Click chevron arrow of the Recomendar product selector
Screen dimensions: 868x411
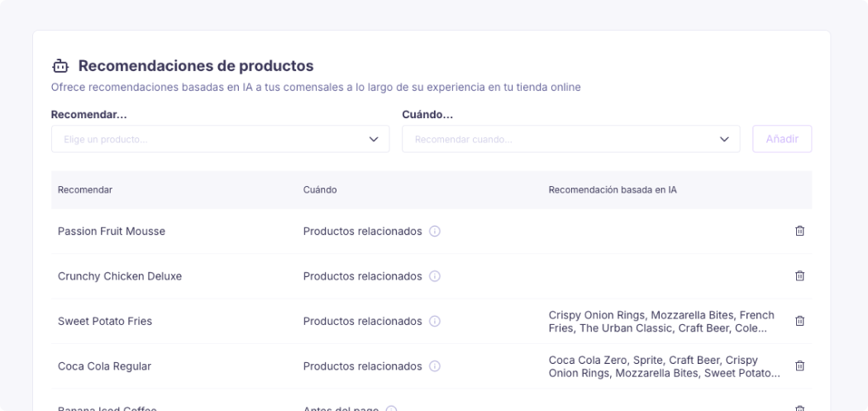tap(374, 139)
